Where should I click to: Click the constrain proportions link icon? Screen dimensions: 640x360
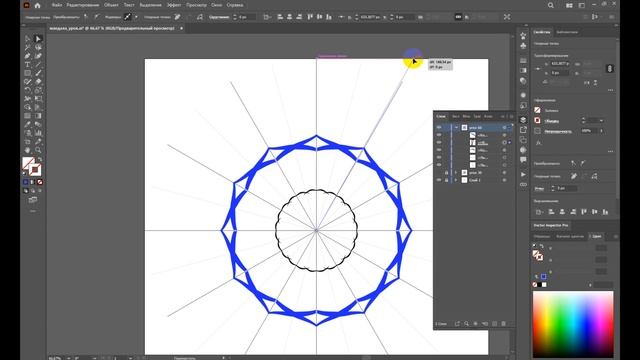click(610, 69)
